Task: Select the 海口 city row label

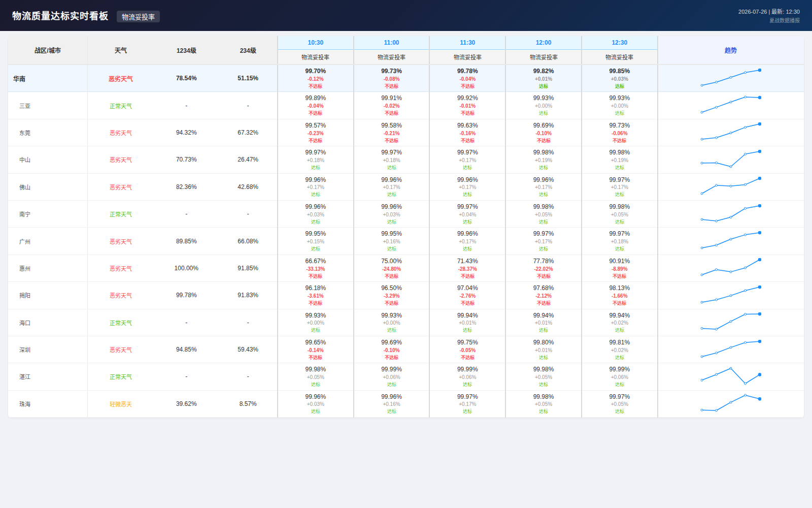Action: [x=25, y=323]
